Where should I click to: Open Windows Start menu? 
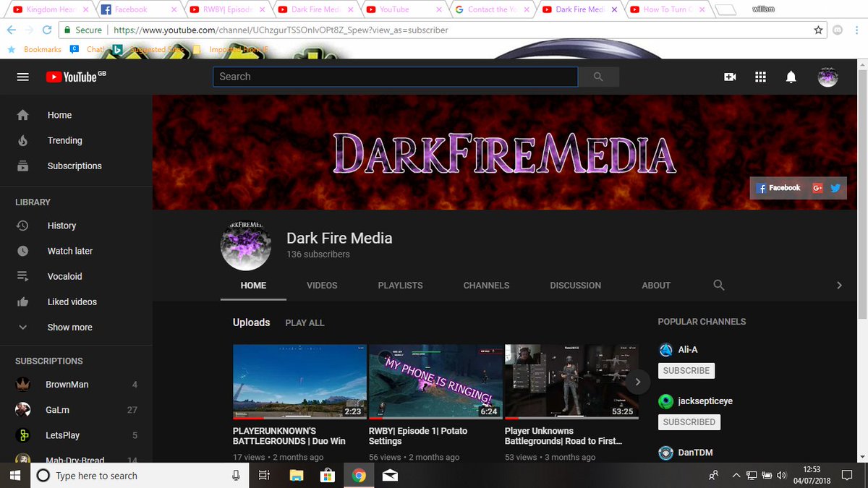(14, 475)
